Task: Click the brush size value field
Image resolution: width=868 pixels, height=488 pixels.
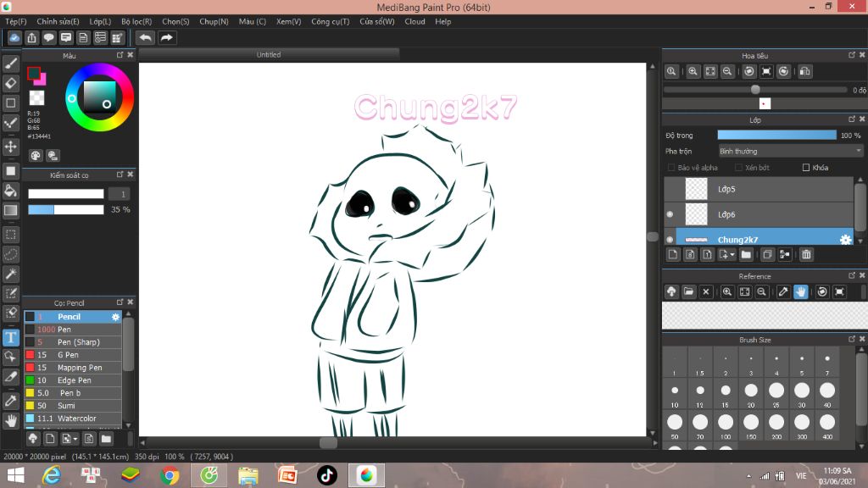Action: coord(119,194)
